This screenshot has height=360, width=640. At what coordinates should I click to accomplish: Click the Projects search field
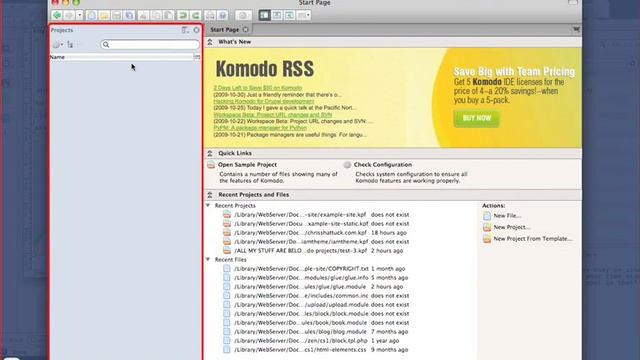pos(150,44)
